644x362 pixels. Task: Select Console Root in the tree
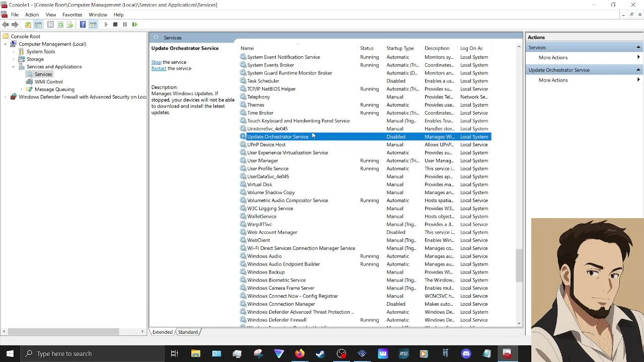tap(25, 37)
